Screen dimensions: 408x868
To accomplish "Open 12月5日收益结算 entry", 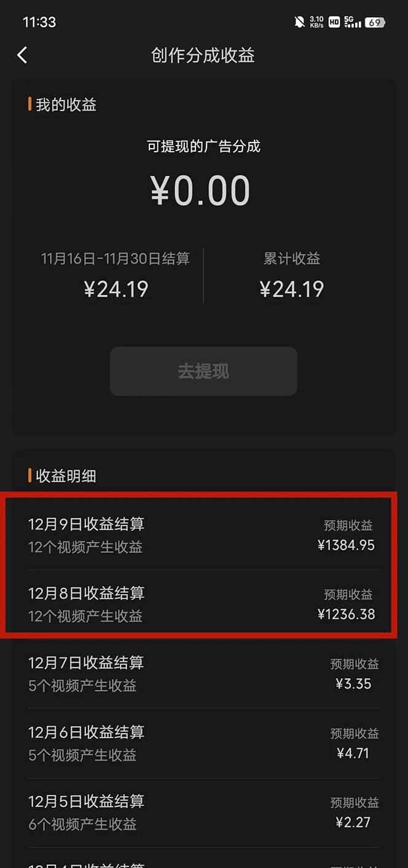I will pyautogui.click(x=204, y=812).
